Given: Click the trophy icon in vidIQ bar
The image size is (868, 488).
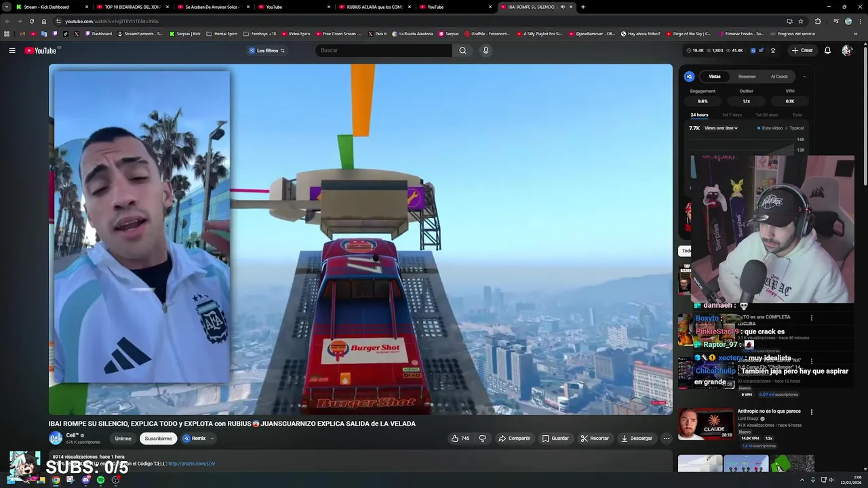Looking at the screenshot, I should (x=772, y=50).
